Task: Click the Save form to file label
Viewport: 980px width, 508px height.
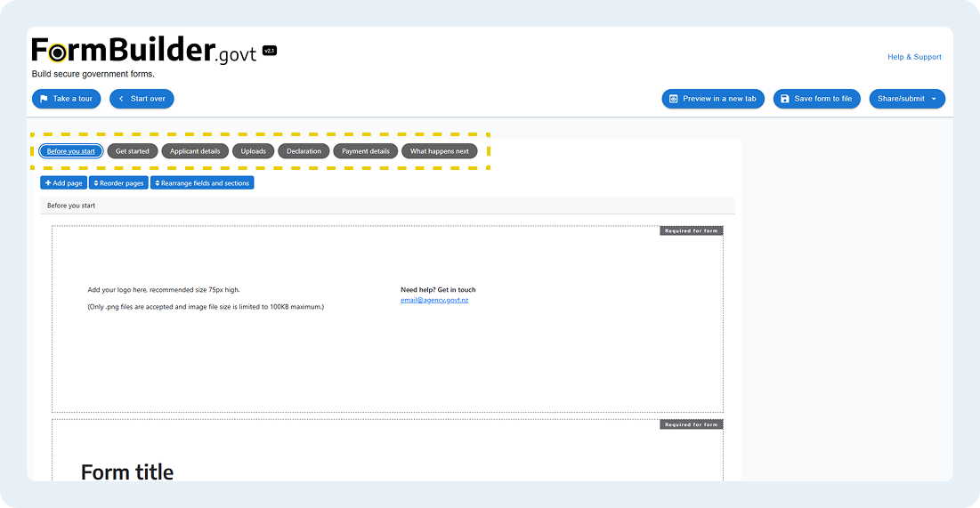Action: [x=823, y=99]
